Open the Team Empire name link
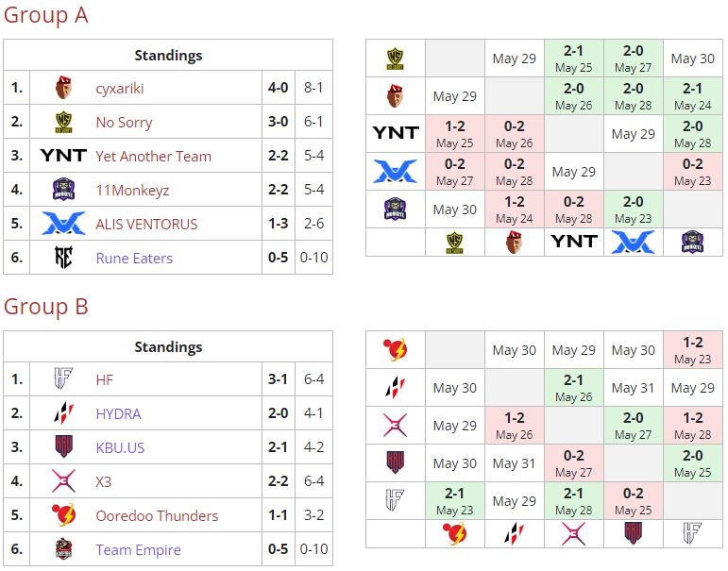Viewport: 728px width, 571px height. pos(138,549)
